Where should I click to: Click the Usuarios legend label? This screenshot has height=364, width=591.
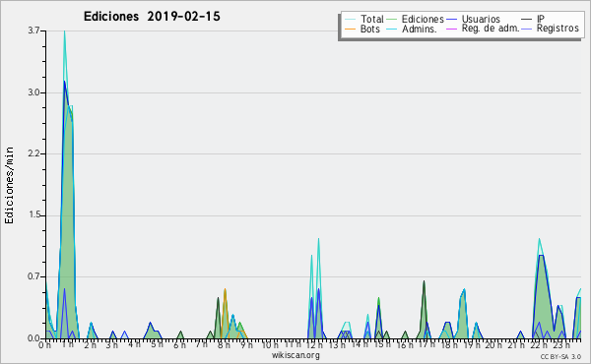pyautogui.click(x=481, y=19)
